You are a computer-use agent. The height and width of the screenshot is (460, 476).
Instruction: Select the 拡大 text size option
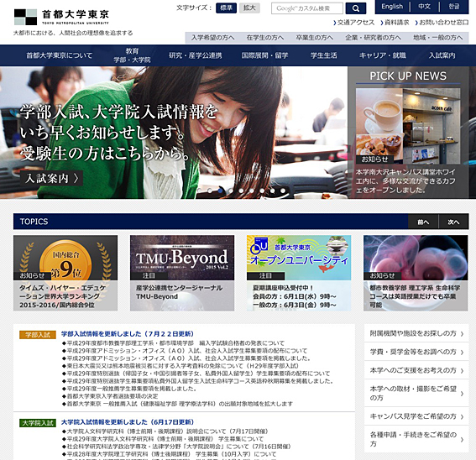[x=249, y=8]
